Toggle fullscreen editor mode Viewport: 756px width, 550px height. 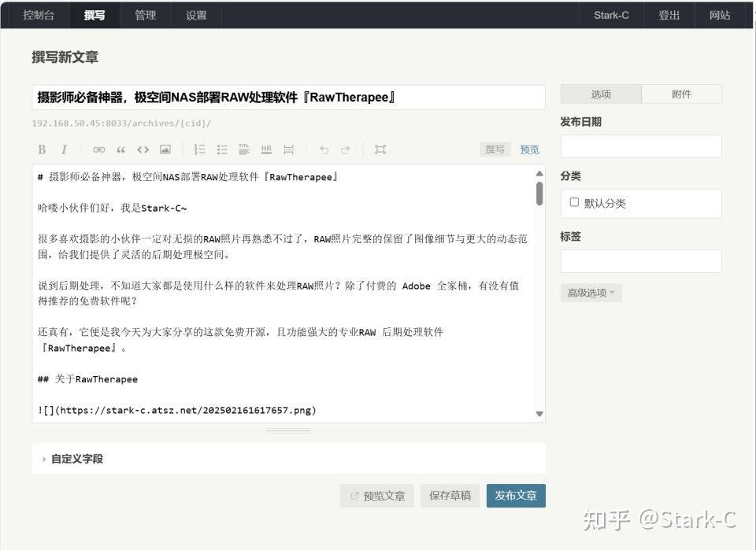coord(380,149)
